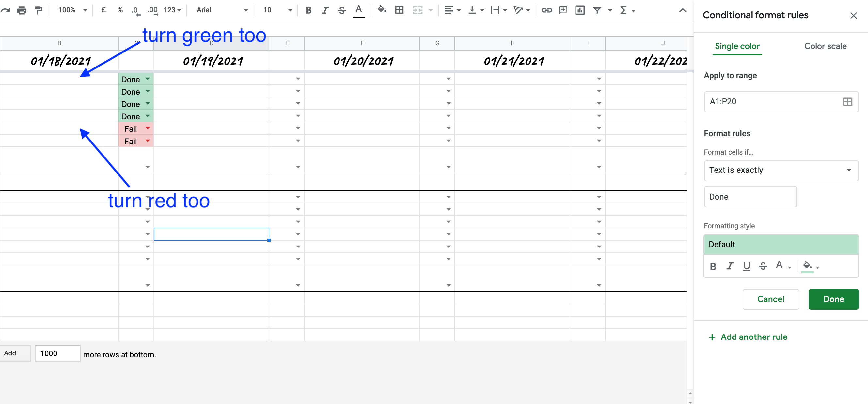The width and height of the screenshot is (868, 404).
Task: Click Add another rule
Action: 748,337
